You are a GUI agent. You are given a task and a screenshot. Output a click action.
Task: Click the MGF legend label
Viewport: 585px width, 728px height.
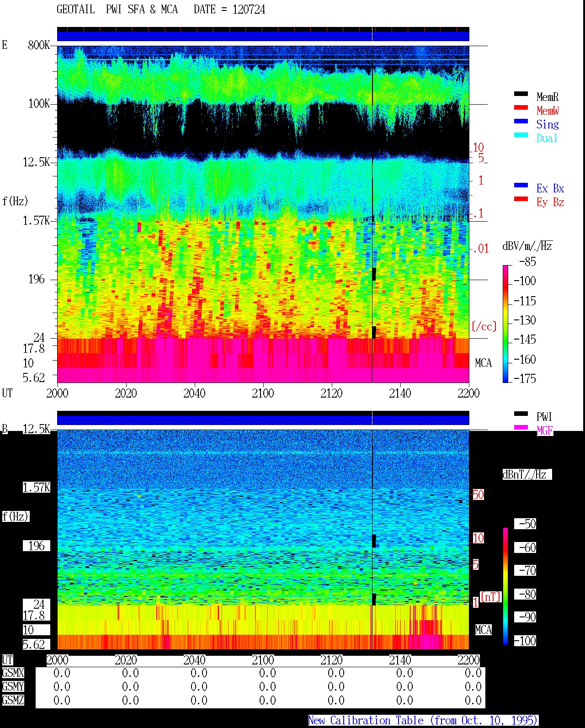point(545,430)
